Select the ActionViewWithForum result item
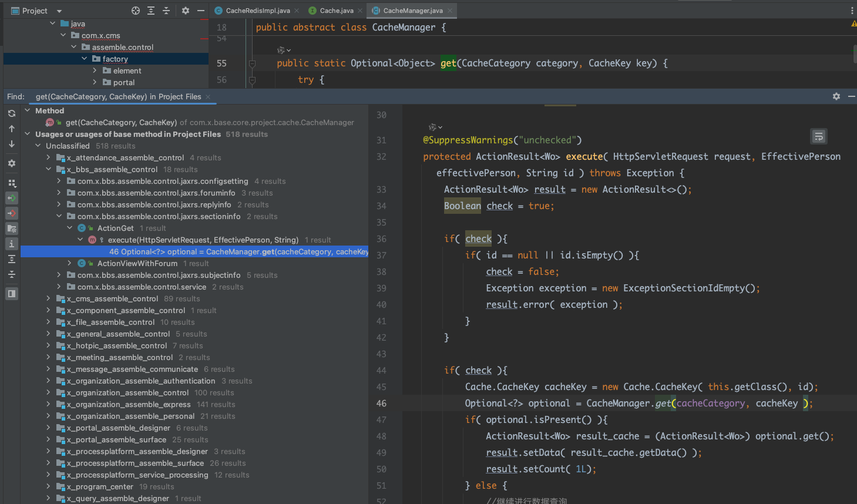857x504 pixels. [x=137, y=263]
